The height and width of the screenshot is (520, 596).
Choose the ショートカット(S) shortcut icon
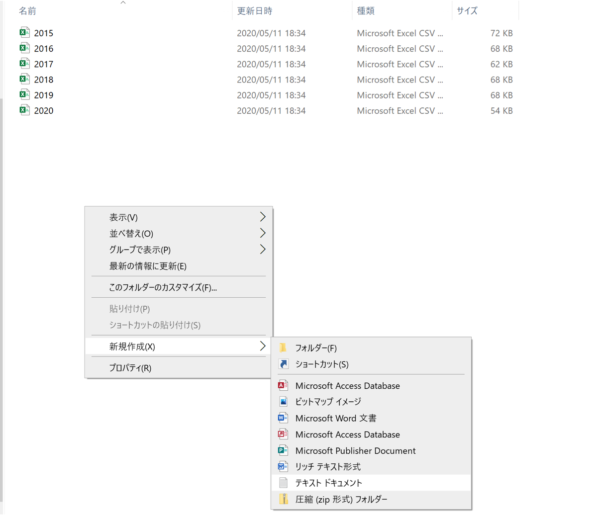click(283, 364)
